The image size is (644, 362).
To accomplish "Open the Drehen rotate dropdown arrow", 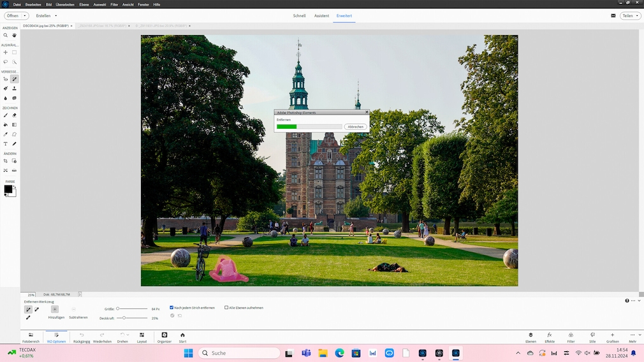I will click(x=128, y=335).
